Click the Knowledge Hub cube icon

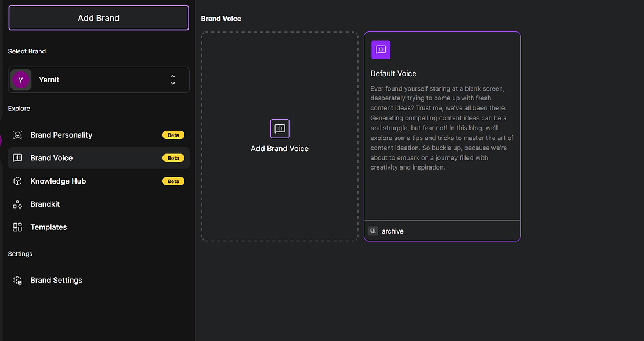click(x=17, y=181)
